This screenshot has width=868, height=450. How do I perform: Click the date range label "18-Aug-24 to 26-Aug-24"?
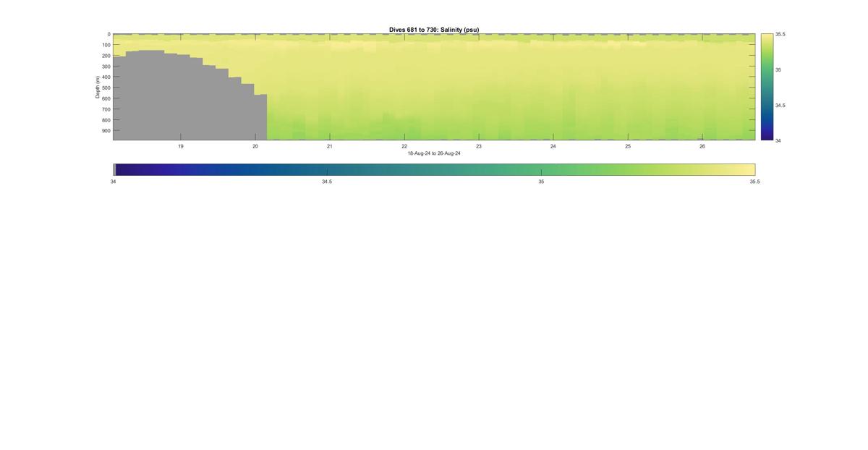[434, 153]
